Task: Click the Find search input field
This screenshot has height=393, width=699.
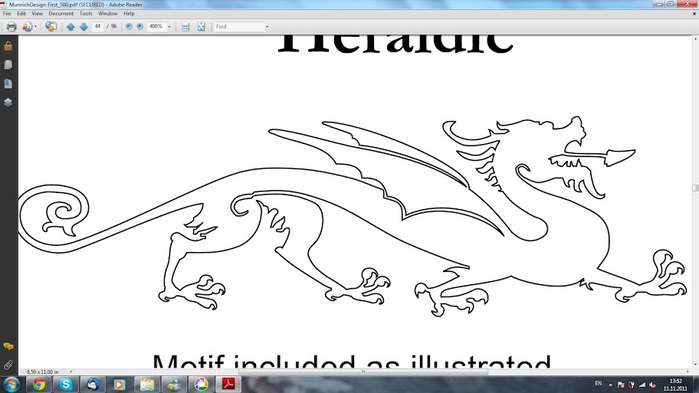Action: 239,27
